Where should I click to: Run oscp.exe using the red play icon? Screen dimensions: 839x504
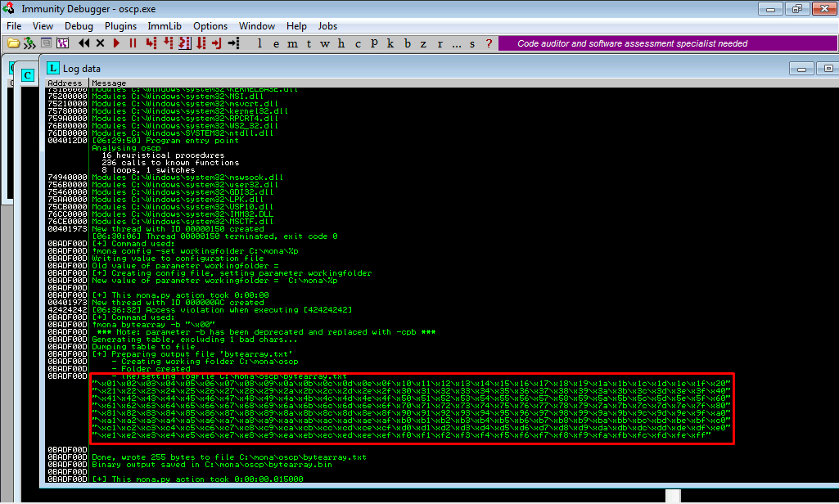[116, 43]
